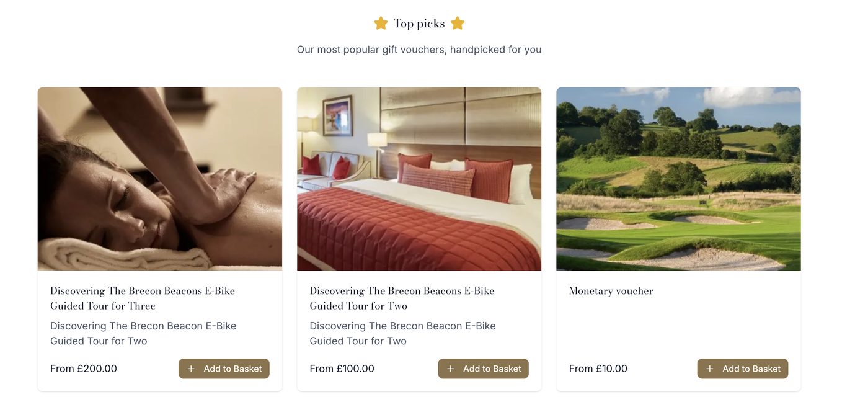Add the Monetary voucher to basket
Image resolution: width=868 pixels, height=407 pixels.
point(743,369)
